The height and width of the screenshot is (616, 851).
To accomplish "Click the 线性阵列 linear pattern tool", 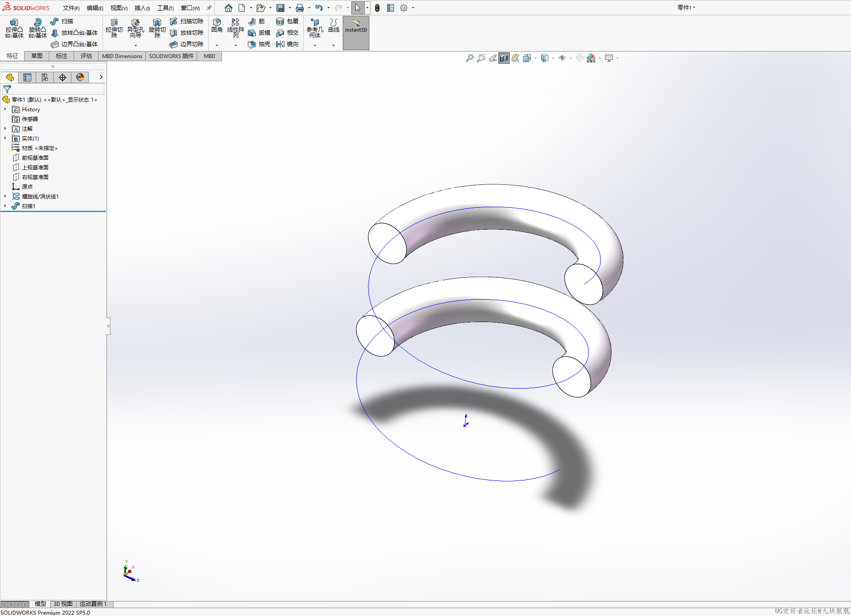I will [236, 28].
